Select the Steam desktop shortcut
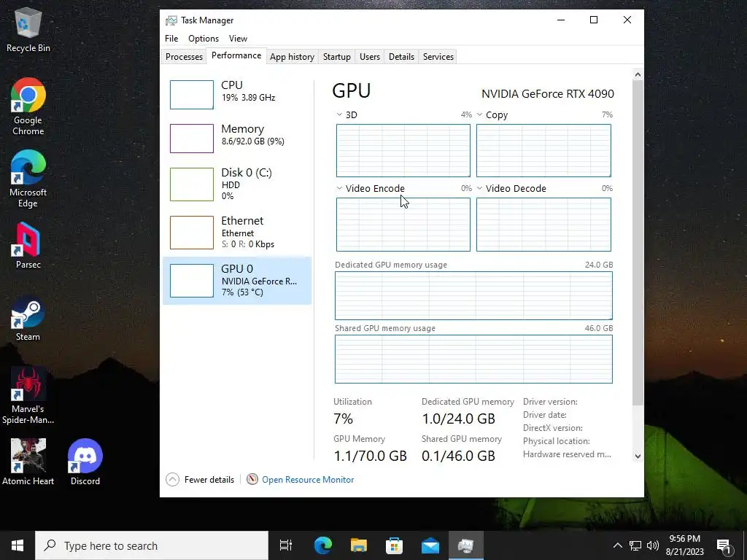 click(x=28, y=318)
